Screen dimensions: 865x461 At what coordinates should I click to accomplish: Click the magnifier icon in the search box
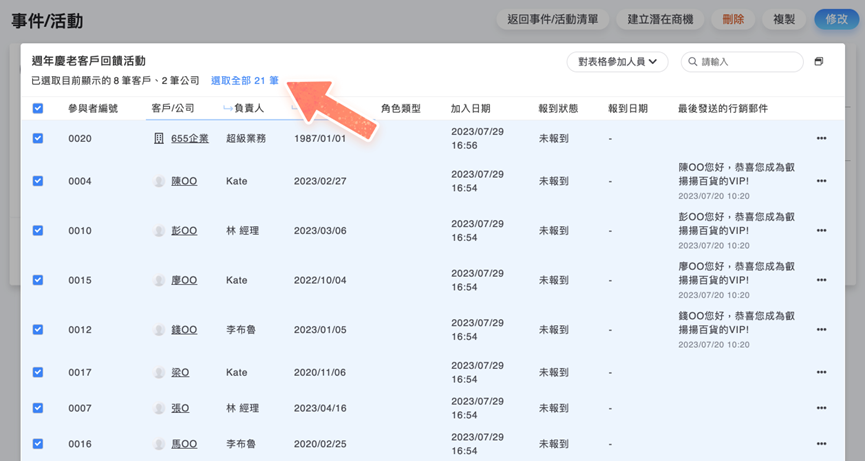pyautogui.click(x=692, y=62)
